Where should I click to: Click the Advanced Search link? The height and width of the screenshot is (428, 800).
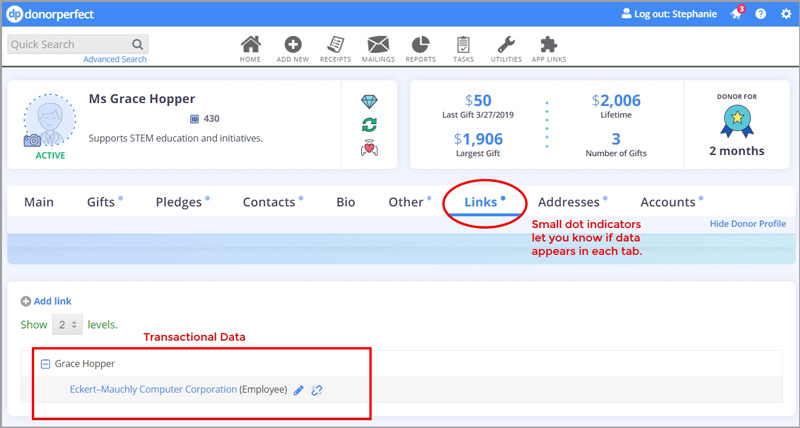click(115, 59)
